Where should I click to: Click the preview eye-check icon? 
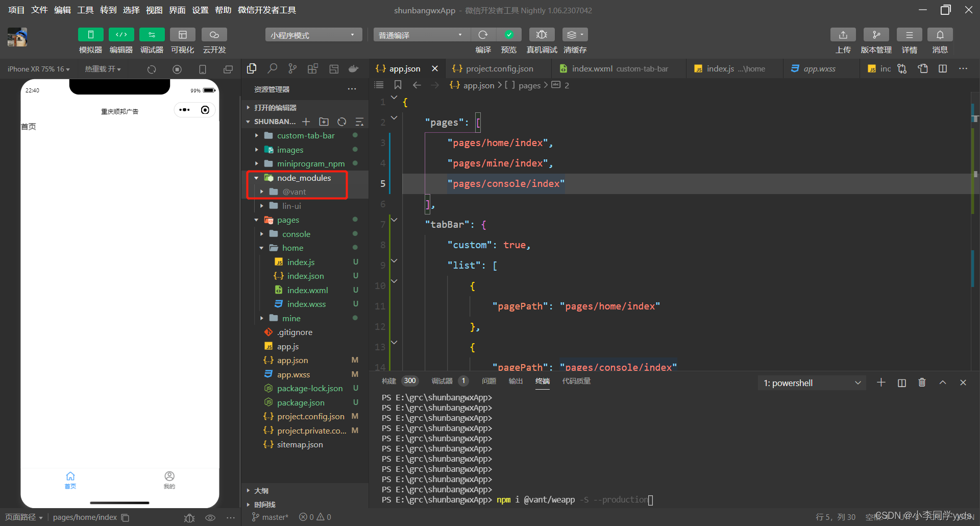[509, 35]
